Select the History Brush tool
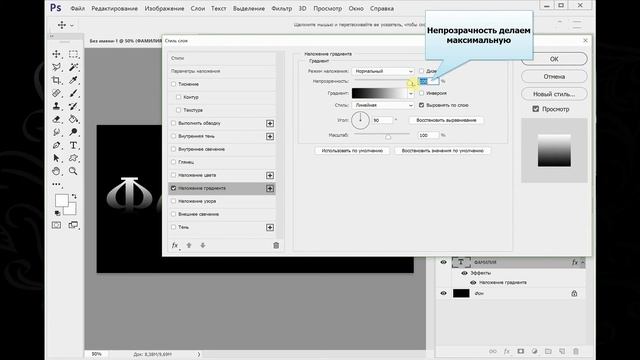The width and height of the screenshot is (640, 360). (x=73, y=106)
